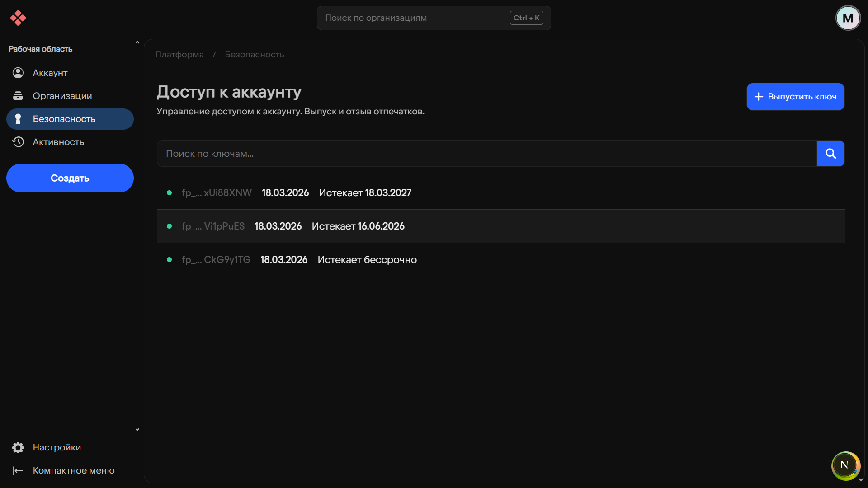The width and height of the screenshot is (868, 488).
Task: Open the Активность history section
Action: [58, 142]
